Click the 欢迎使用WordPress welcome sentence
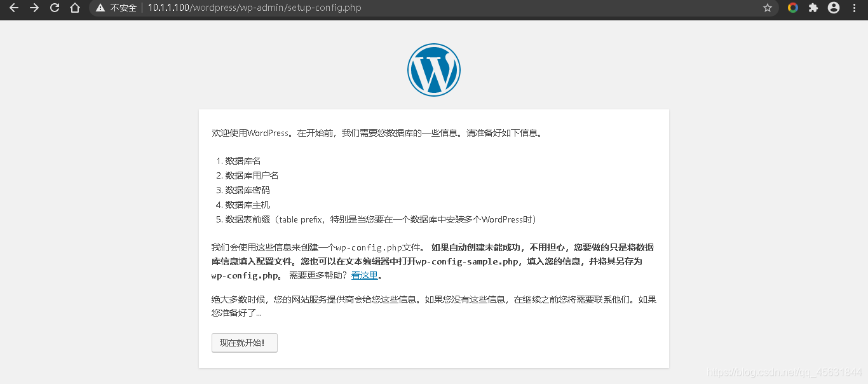 coord(377,134)
